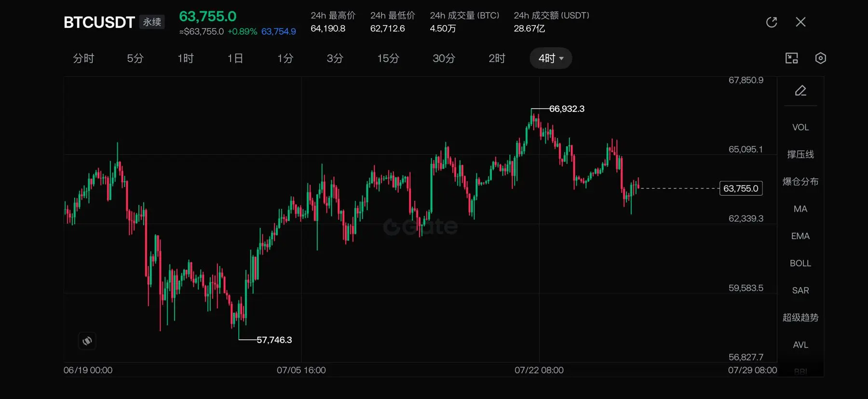Toggle the 撑压线 indicator
This screenshot has width=868, height=399.
(800, 154)
